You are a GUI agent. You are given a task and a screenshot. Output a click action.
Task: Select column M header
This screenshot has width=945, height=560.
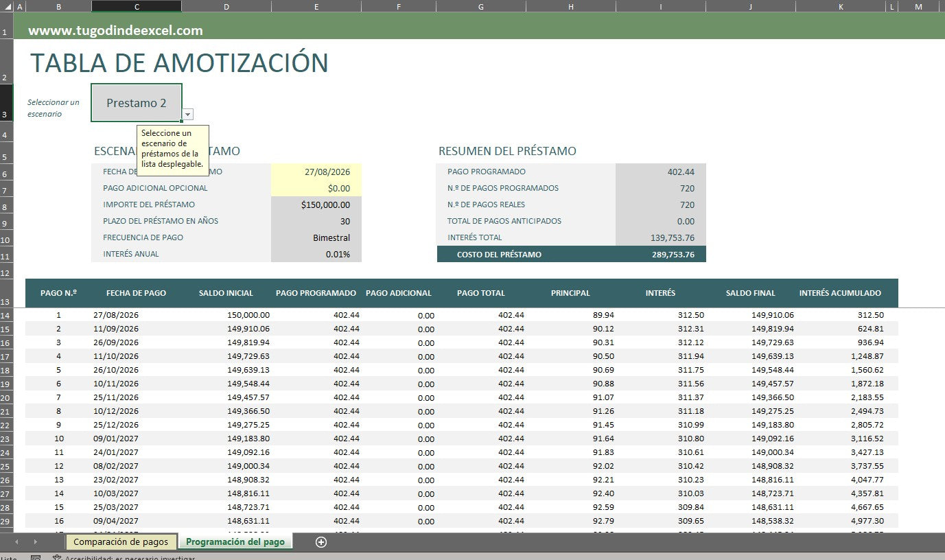[919, 6]
